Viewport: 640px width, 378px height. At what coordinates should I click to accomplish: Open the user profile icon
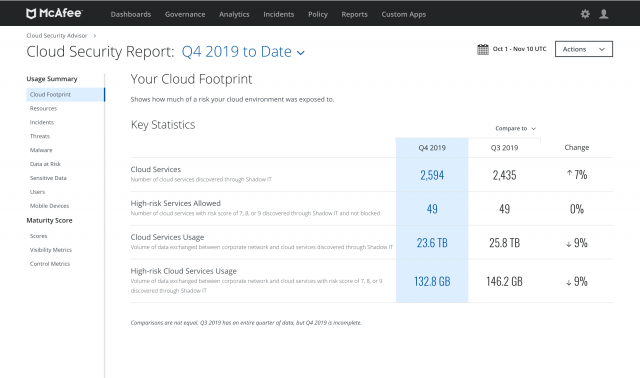click(604, 14)
